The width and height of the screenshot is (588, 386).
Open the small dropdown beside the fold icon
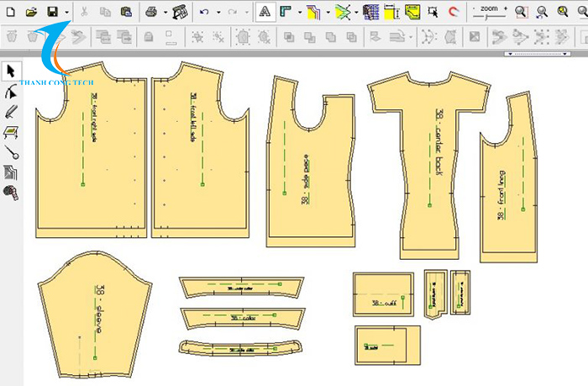[411, 37]
